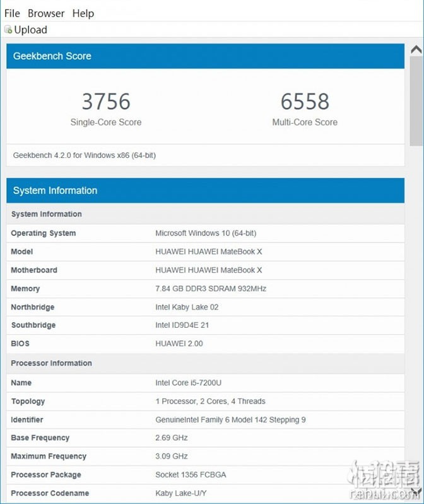Open the File menu
The image size is (424, 504).
tap(12, 13)
